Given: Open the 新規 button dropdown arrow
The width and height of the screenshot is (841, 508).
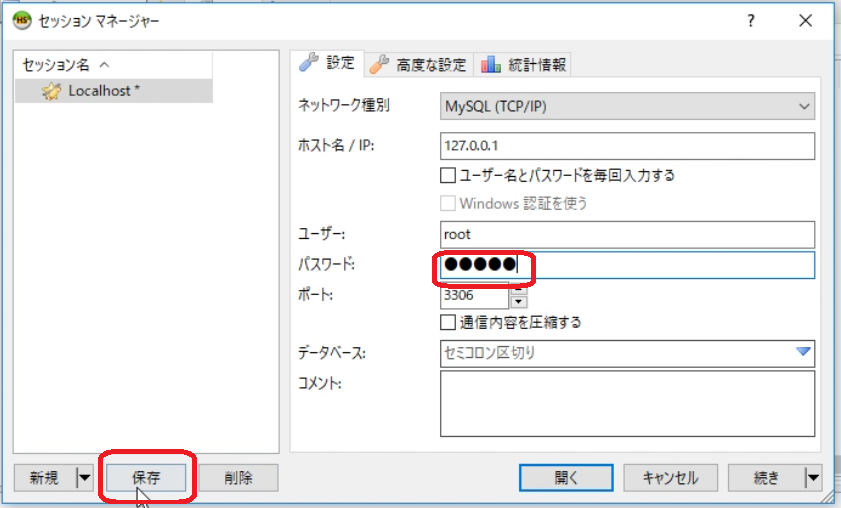Looking at the screenshot, I should [85, 477].
